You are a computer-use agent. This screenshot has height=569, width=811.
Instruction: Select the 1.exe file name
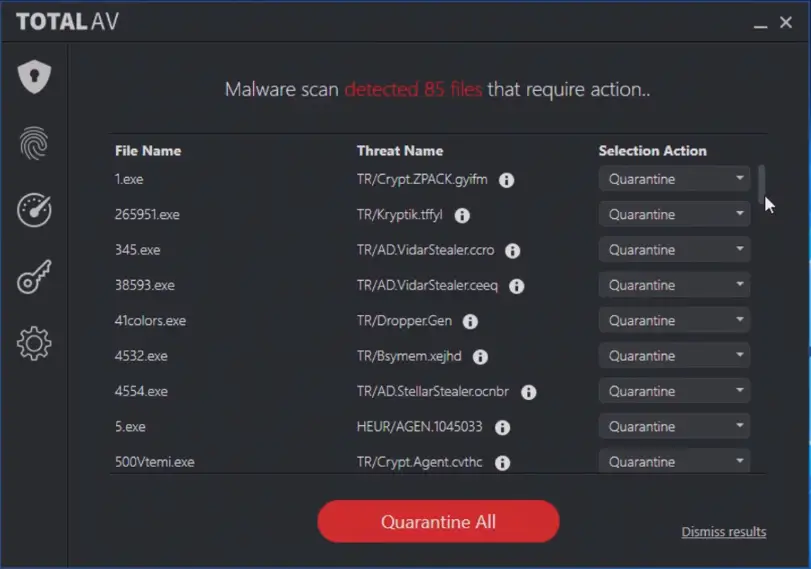point(129,179)
